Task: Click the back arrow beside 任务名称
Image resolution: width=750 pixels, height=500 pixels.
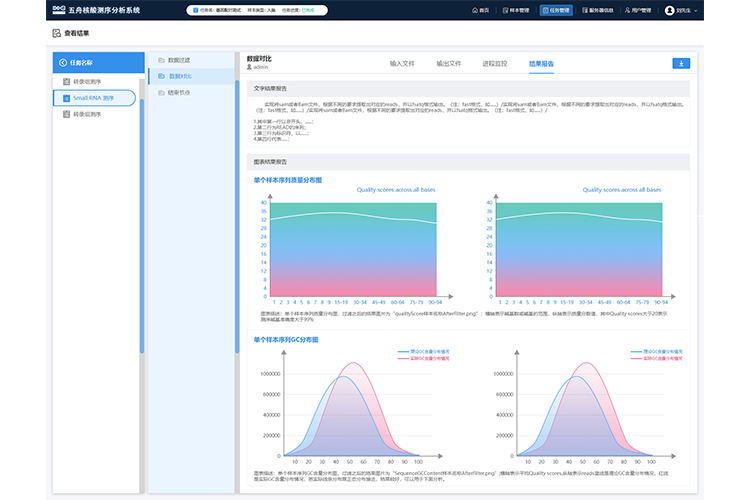Action: point(64,63)
